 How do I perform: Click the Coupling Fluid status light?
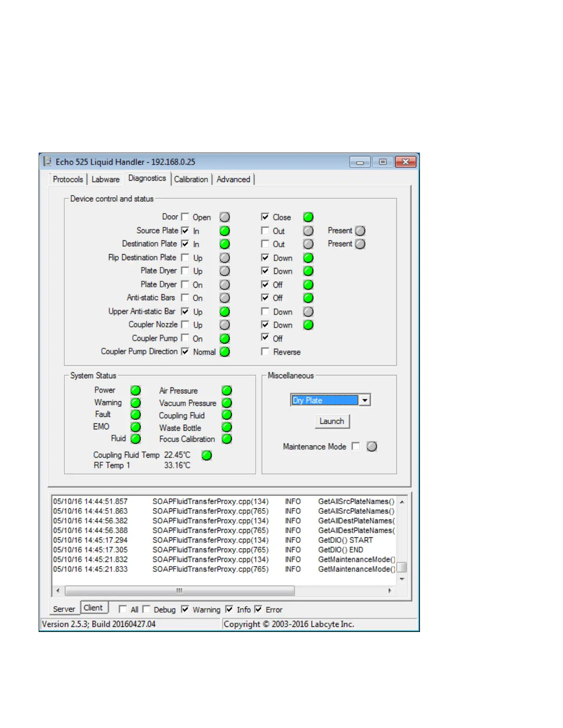tap(227, 415)
